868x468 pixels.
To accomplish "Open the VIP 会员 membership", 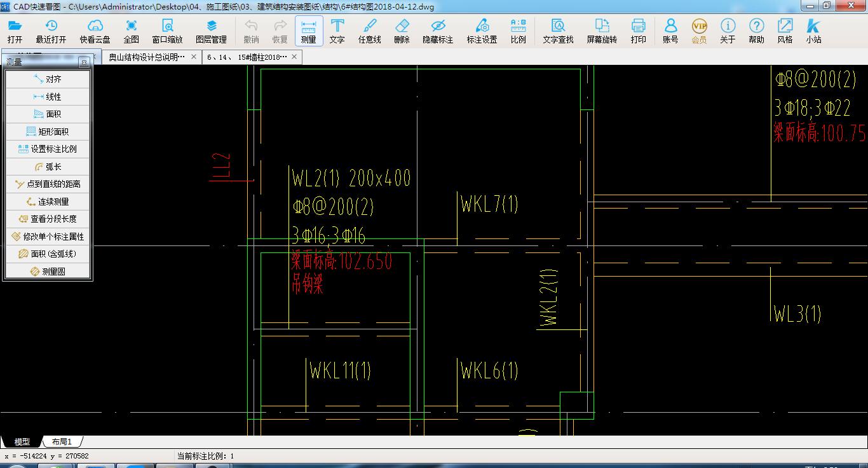I will point(699,31).
